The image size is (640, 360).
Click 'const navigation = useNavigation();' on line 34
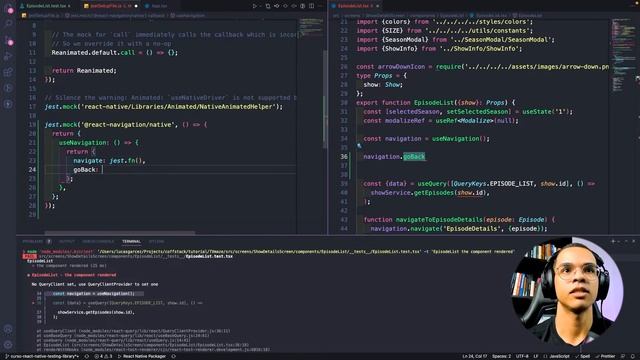click(427, 139)
